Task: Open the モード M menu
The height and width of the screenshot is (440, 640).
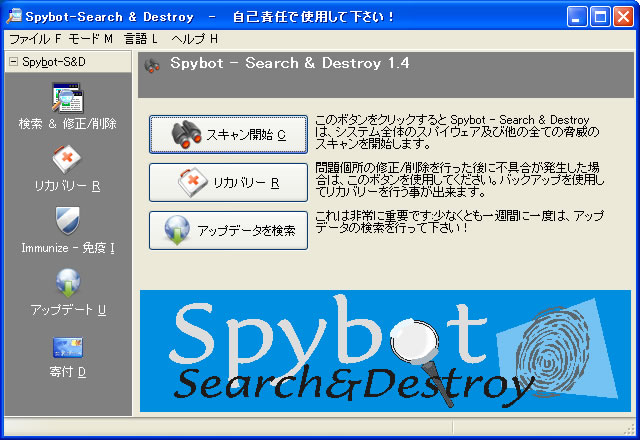Action: (x=90, y=39)
